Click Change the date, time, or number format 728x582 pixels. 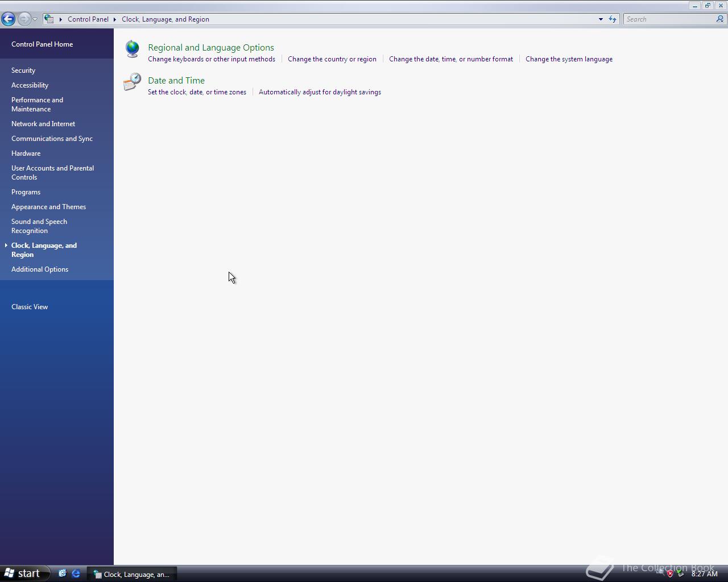coord(451,59)
